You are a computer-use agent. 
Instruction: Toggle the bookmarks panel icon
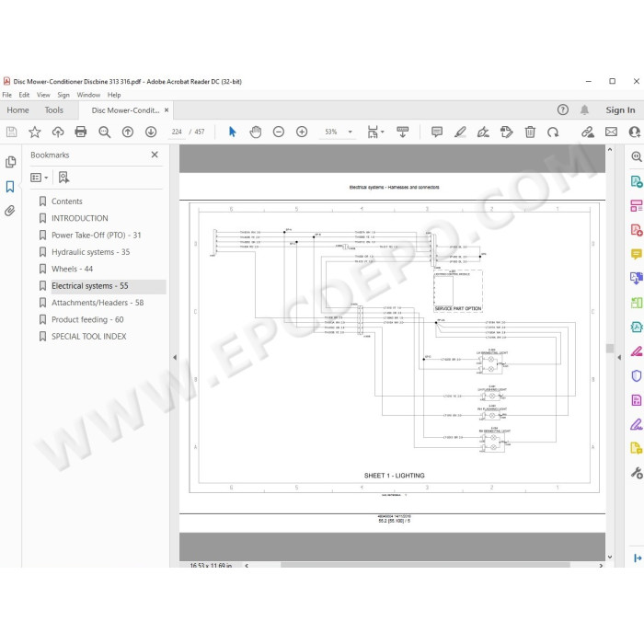10,187
